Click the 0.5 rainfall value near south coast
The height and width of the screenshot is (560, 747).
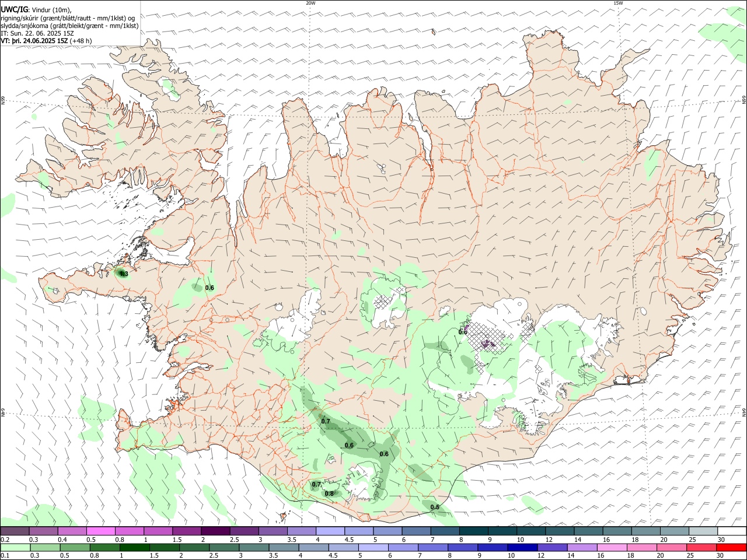tap(435, 507)
